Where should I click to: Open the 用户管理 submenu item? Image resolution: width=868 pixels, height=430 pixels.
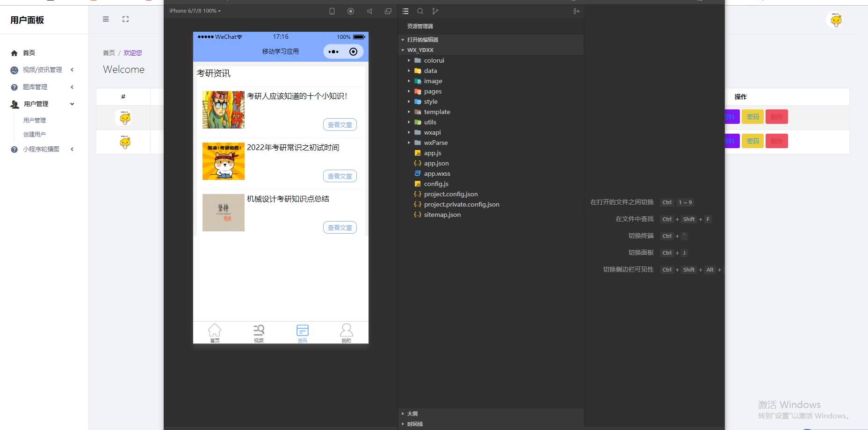pyautogui.click(x=35, y=120)
